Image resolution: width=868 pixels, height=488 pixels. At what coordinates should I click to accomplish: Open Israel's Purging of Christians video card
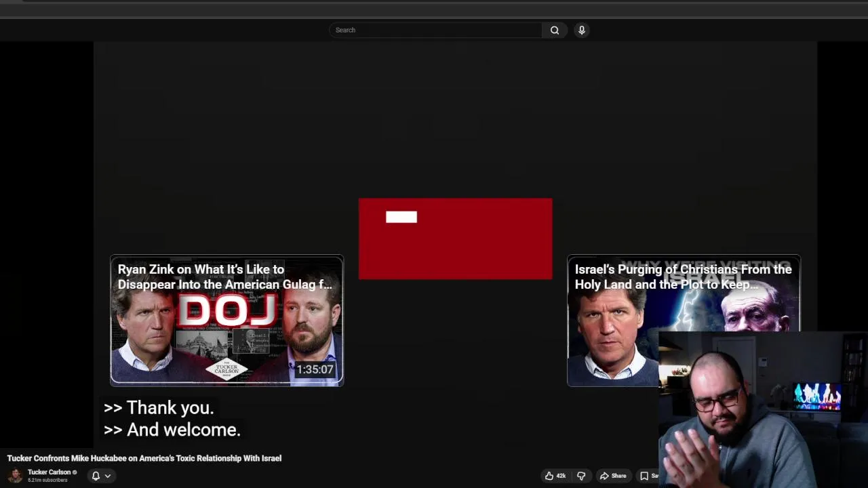(x=684, y=321)
